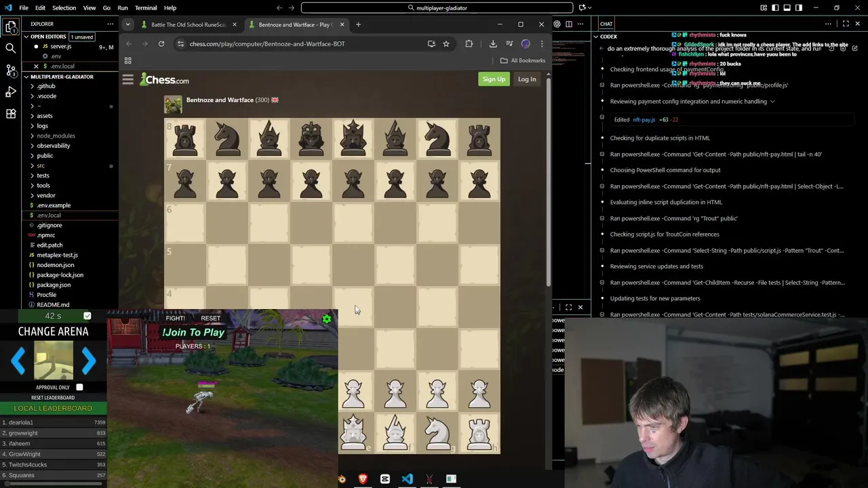Click the nft-pay.js edited file link
The image size is (868, 488).
(644, 119)
